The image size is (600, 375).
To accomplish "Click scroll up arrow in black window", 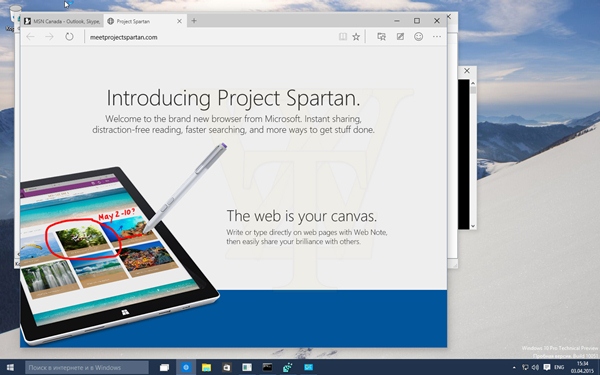I will pos(473,83).
